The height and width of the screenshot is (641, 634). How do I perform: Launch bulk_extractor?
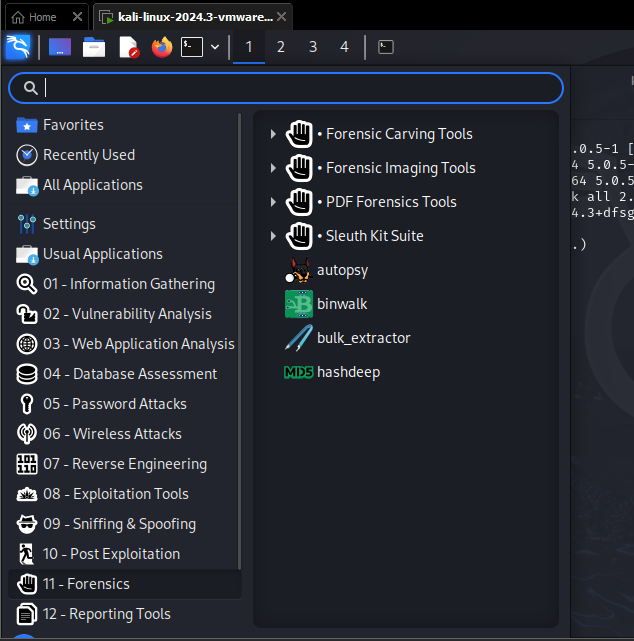(x=405, y=338)
